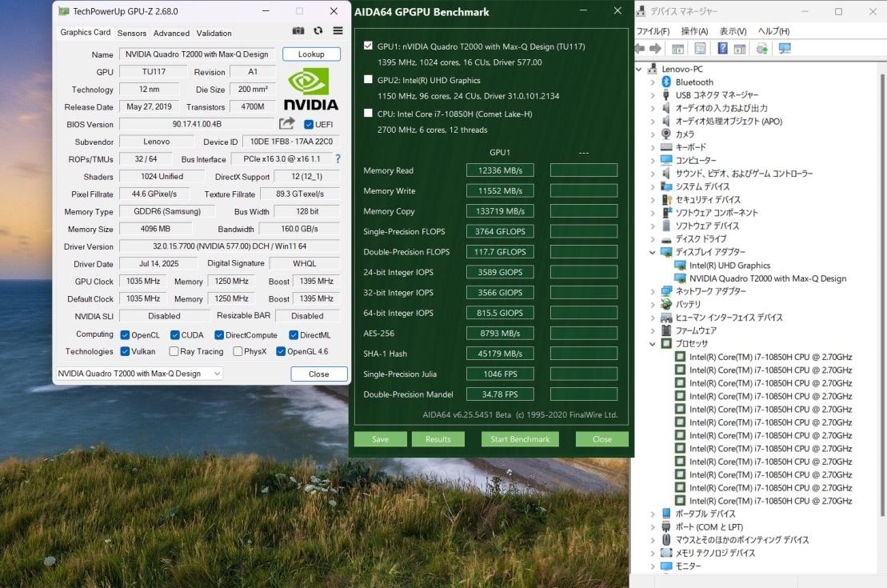The width and height of the screenshot is (887, 588).
Task: Click the scan for hardware changes icon
Action: point(785,49)
